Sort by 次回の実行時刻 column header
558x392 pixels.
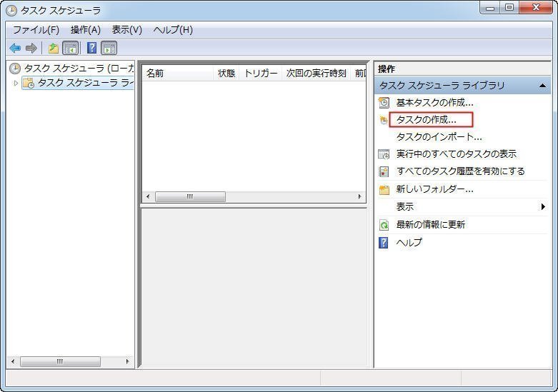(316, 74)
